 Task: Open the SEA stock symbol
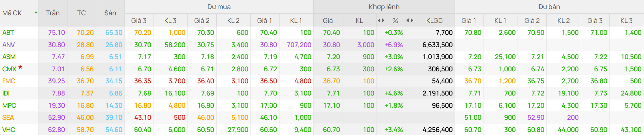pyautogui.click(x=8, y=118)
